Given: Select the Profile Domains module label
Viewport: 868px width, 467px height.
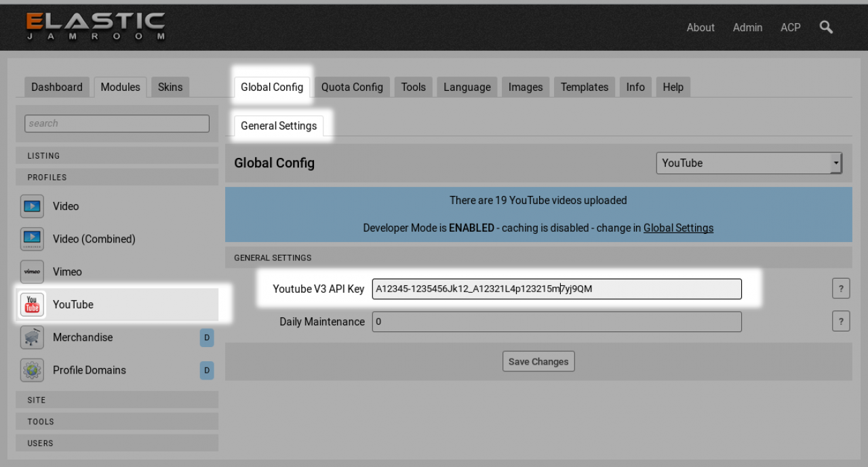Looking at the screenshot, I should point(90,370).
